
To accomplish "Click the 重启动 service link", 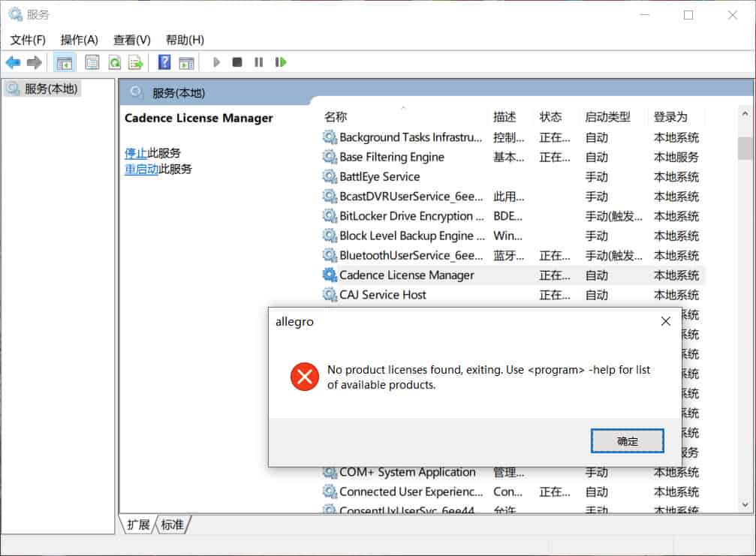I will [141, 169].
